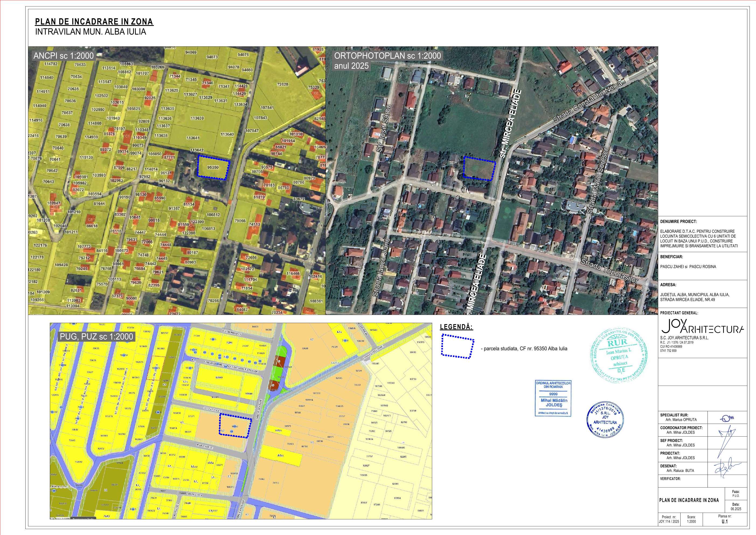Click the PUG, PUZ sc 1:2000 label
Image resolution: width=756 pixels, height=535 pixels.
(x=97, y=336)
